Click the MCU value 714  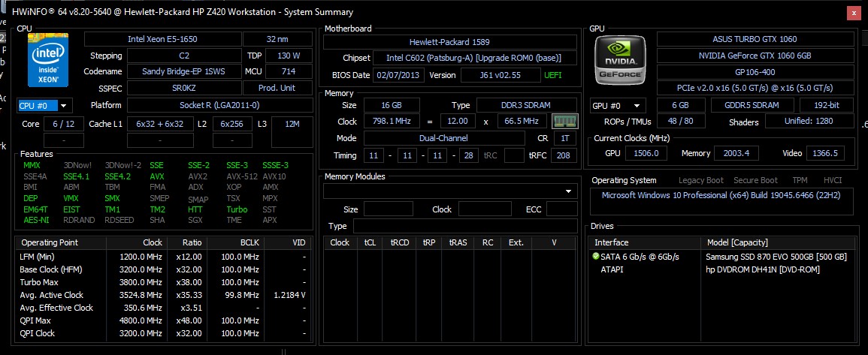pyautogui.click(x=289, y=71)
